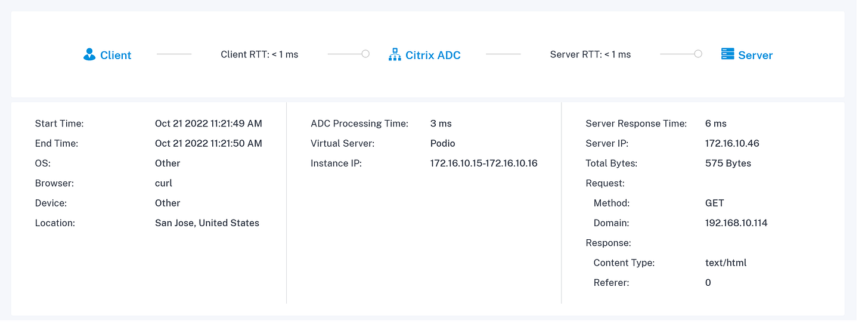
Task: Click the circle connector before Server
Action: pyautogui.click(x=698, y=54)
